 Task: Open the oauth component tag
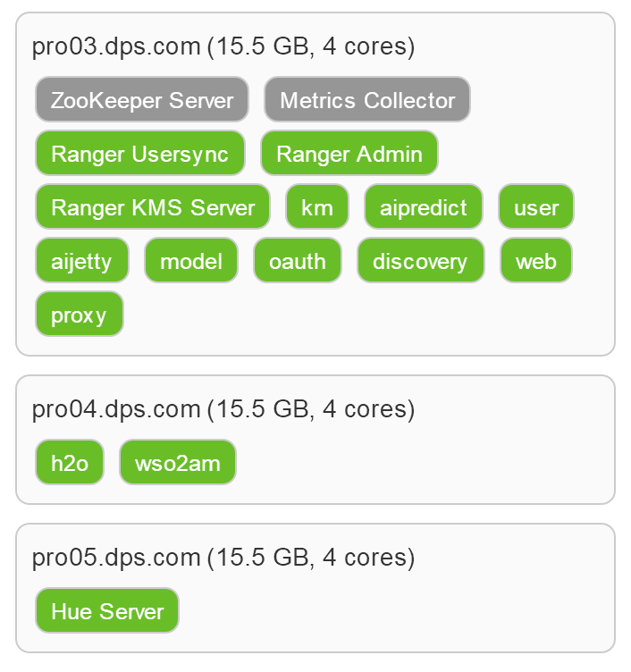tap(298, 260)
